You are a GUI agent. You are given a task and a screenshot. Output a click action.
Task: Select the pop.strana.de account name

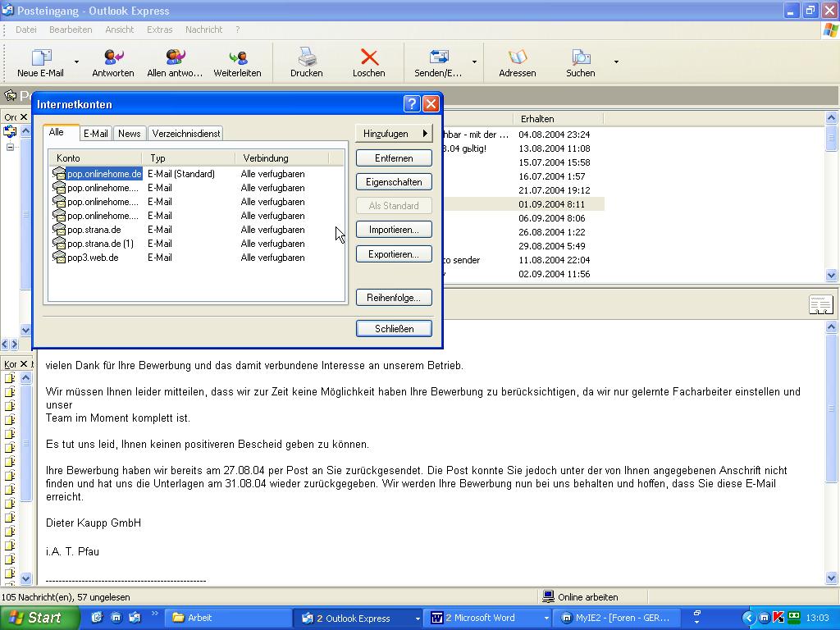click(94, 230)
